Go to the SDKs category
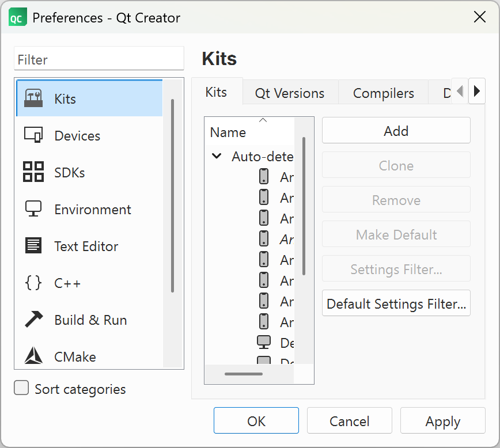Viewport: 500px width, 448px height. 89,172
